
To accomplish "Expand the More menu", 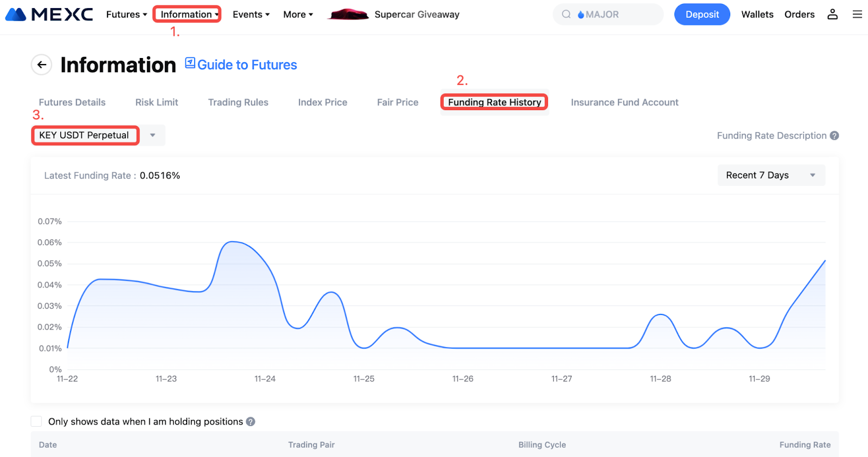I will click(x=298, y=15).
